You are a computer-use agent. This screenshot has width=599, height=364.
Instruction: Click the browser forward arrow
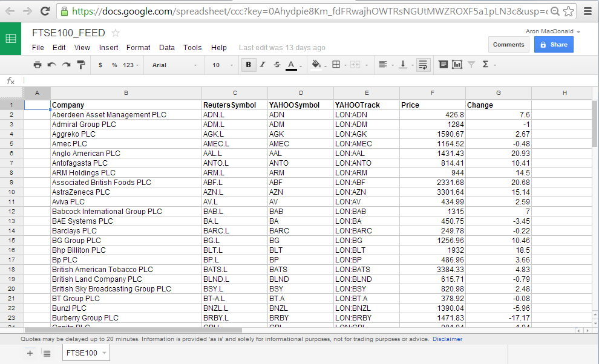27,11
